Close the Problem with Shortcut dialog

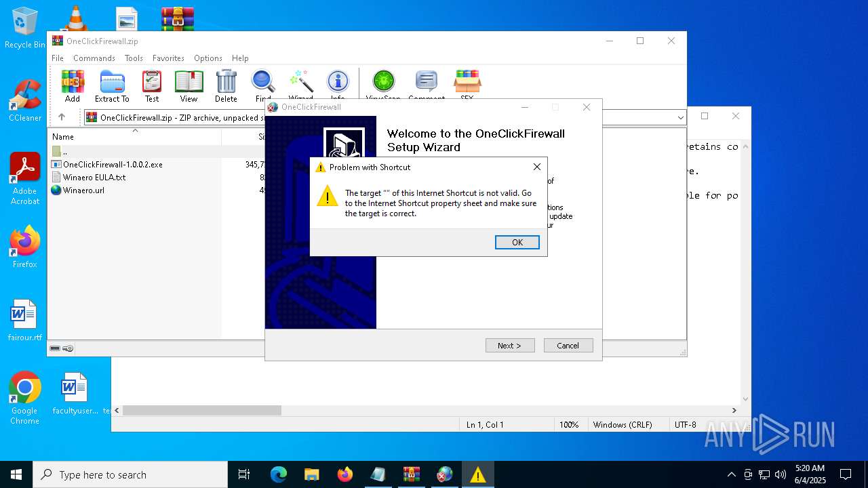coord(536,167)
